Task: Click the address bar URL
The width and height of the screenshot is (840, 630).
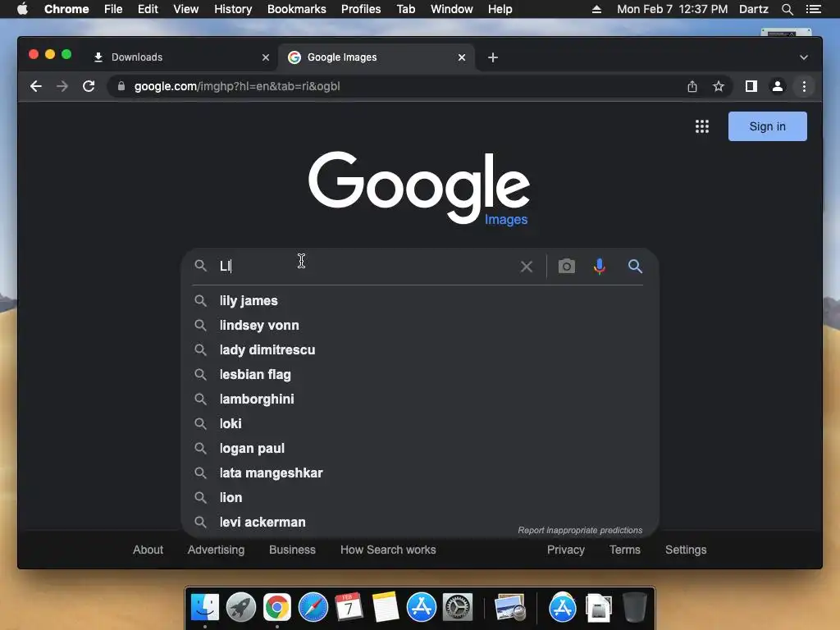Action: click(237, 86)
